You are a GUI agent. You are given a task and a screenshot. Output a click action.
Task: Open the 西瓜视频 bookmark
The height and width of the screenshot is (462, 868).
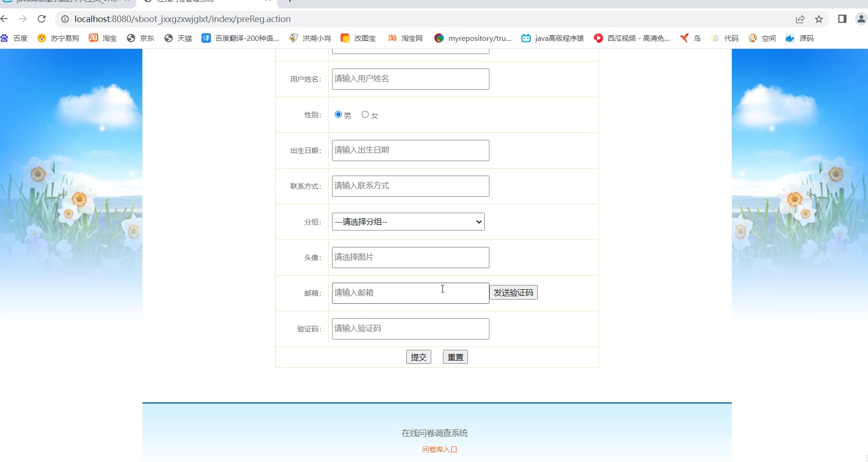pyautogui.click(x=632, y=38)
